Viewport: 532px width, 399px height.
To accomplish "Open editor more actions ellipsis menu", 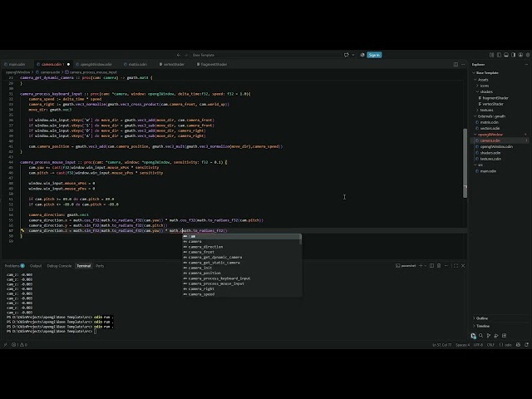I will (x=463, y=65).
